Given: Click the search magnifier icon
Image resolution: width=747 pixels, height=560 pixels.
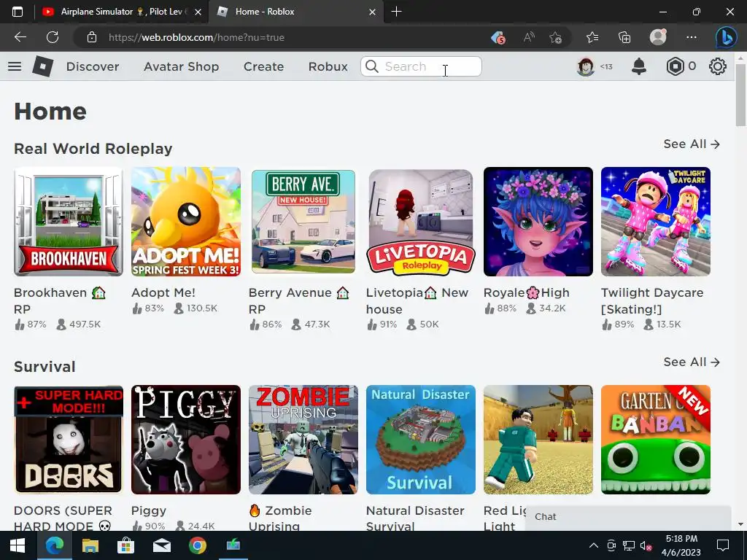Looking at the screenshot, I should pyautogui.click(x=372, y=66).
